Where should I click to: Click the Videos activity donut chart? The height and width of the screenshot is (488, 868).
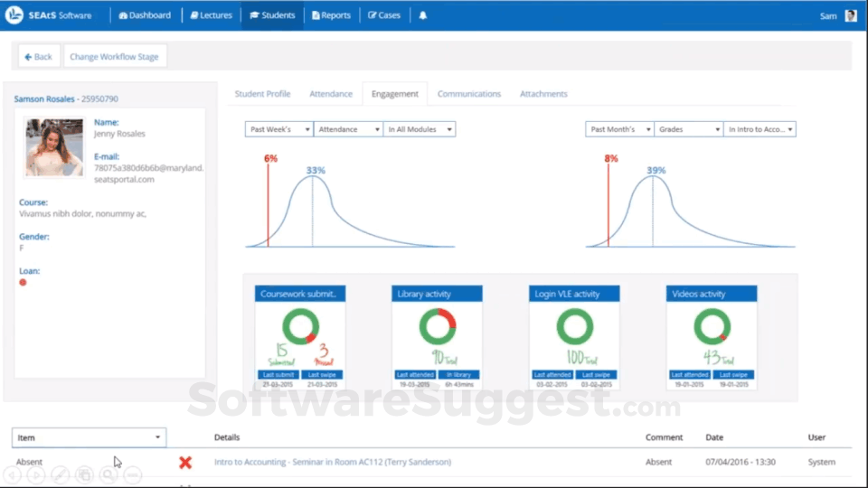[x=712, y=326]
